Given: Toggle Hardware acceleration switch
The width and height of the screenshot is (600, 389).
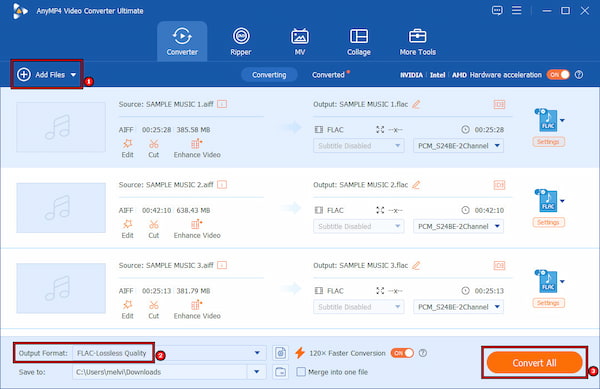Looking at the screenshot, I should [x=558, y=75].
